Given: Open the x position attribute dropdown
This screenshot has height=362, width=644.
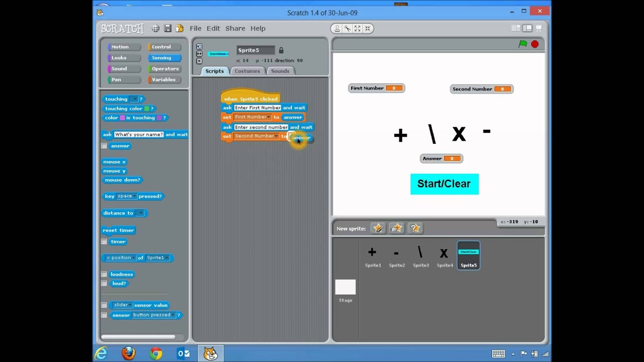Looking at the screenshot, I should coord(120,258).
